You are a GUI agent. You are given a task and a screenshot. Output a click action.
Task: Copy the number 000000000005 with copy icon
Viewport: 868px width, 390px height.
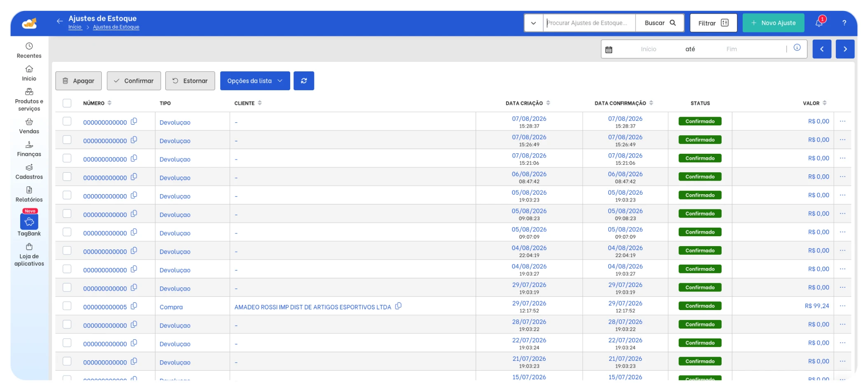(x=134, y=306)
